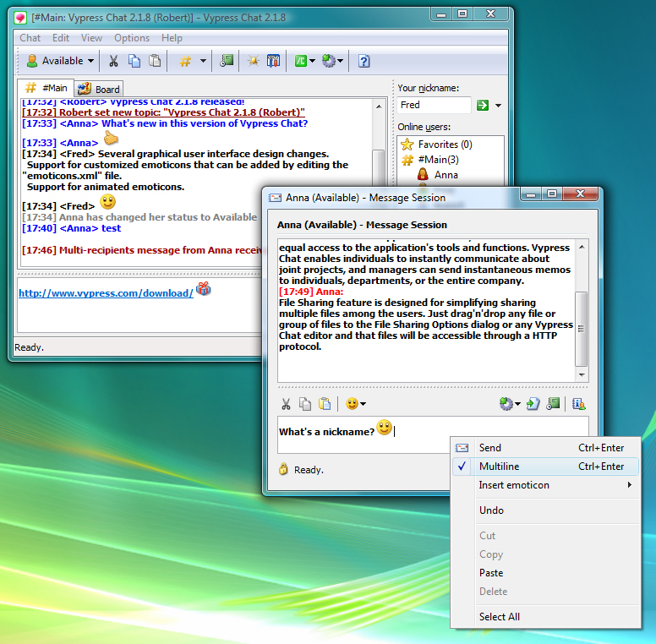
Task: Click the gear icon in message session toolbar
Action: pos(506,404)
